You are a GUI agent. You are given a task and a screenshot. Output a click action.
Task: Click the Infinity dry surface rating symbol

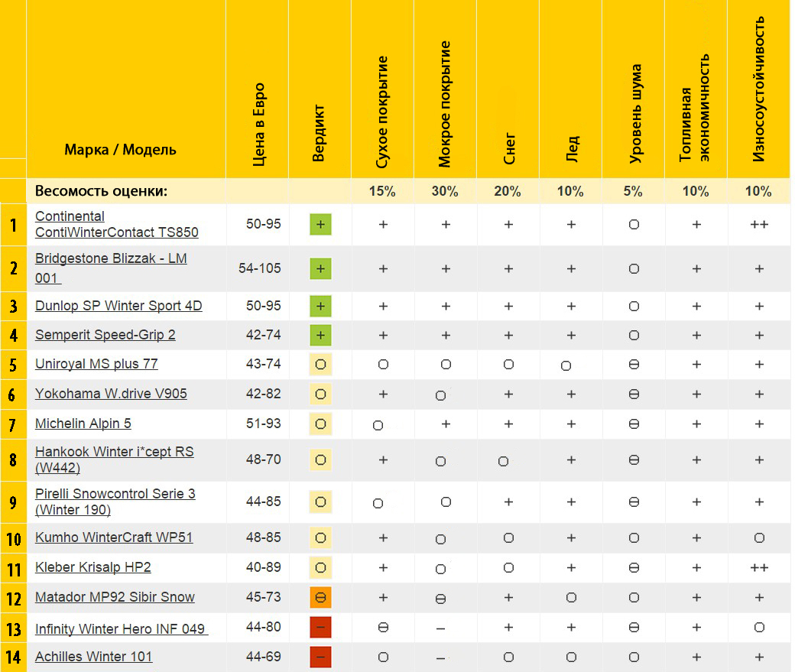pyautogui.click(x=383, y=628)
